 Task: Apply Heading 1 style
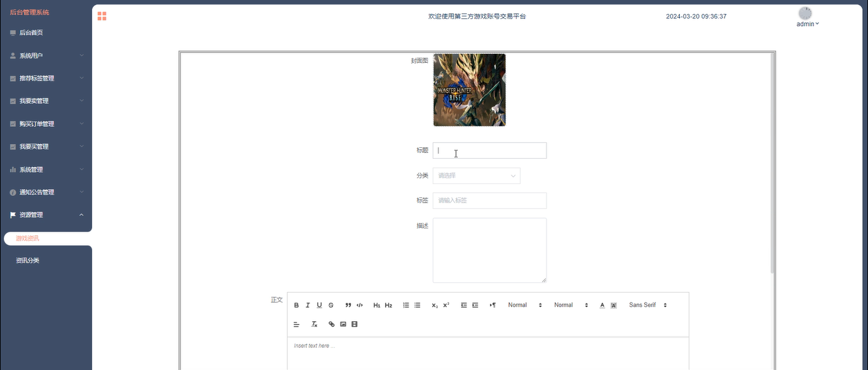click(x=377, y=305)
